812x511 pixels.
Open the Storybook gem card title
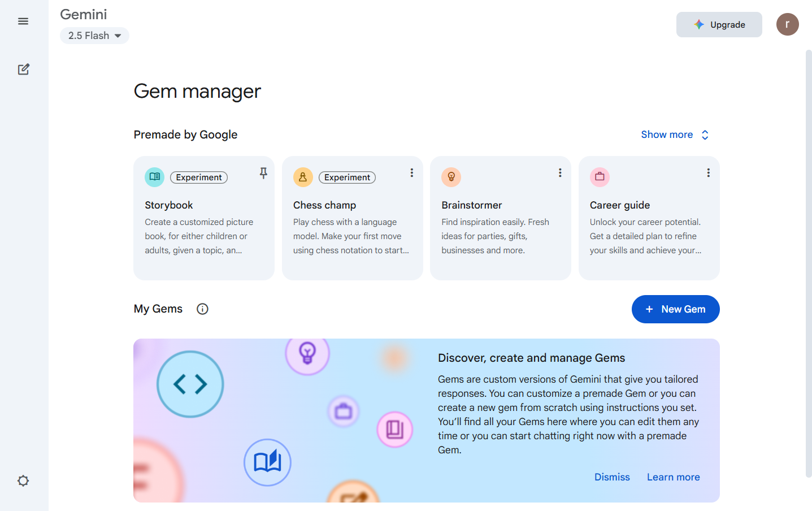pos(169,205)
